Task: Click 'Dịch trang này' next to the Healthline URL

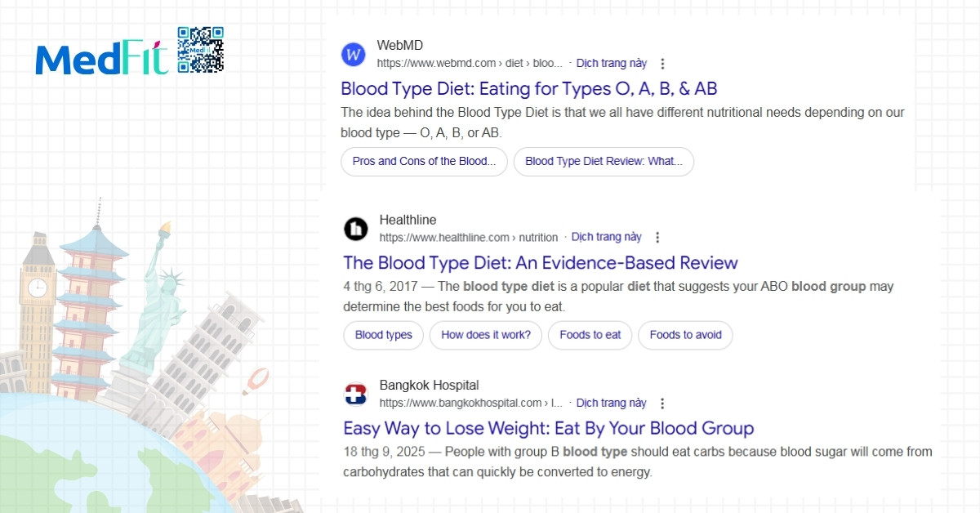Action: tap(606, 237)
